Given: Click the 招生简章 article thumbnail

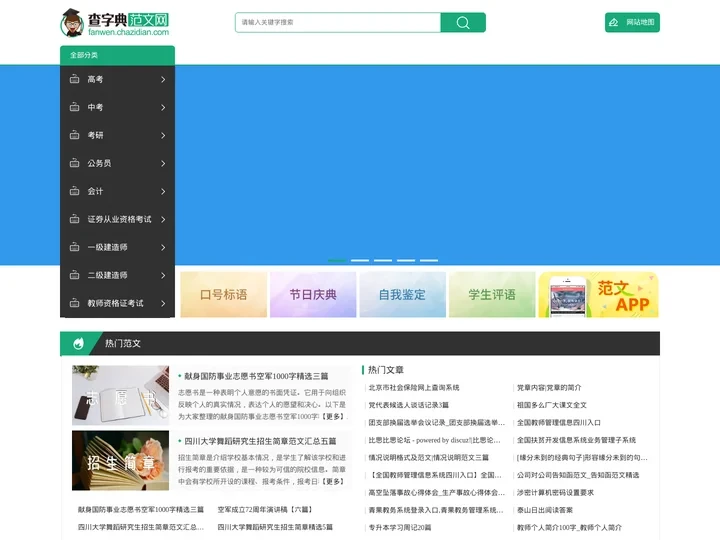Looking at the screenshot, I should 120,461.
